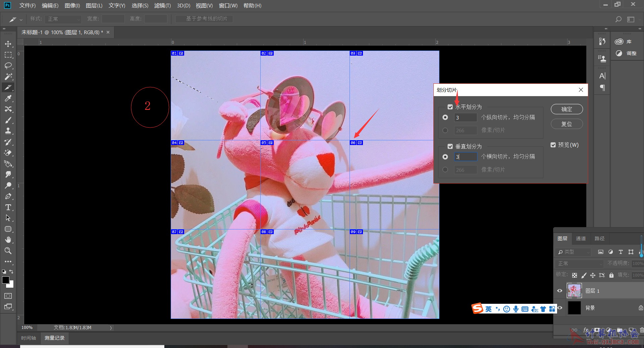
Task: Select the Hand tool
Action: tap(8, 240)
